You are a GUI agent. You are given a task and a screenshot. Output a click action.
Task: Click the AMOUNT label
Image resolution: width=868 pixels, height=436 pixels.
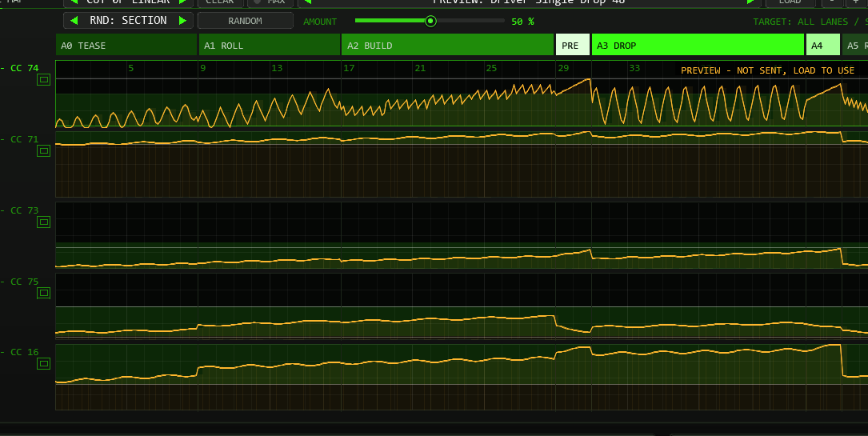click(320, 22)
